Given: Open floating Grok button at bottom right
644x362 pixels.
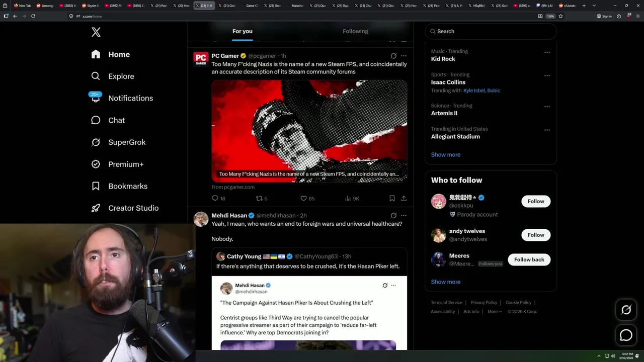Looking at the screenshot, I should point(626,310).
